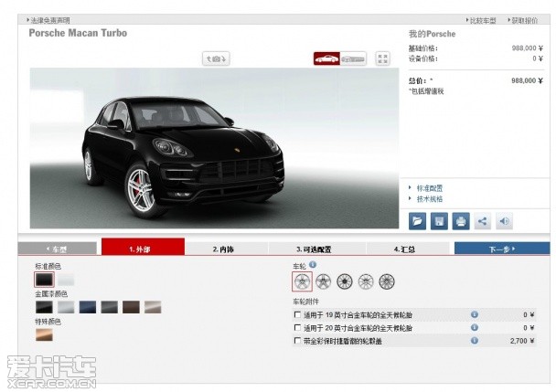Viewport: 556px width, 392px height.
Task: Choose metallic dark blue paint swatch
Action: tap(88, 307)
